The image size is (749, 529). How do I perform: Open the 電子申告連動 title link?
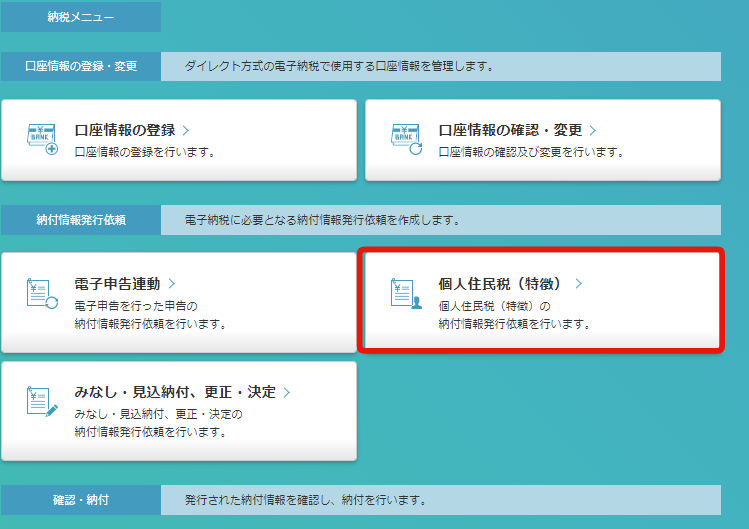118,284
